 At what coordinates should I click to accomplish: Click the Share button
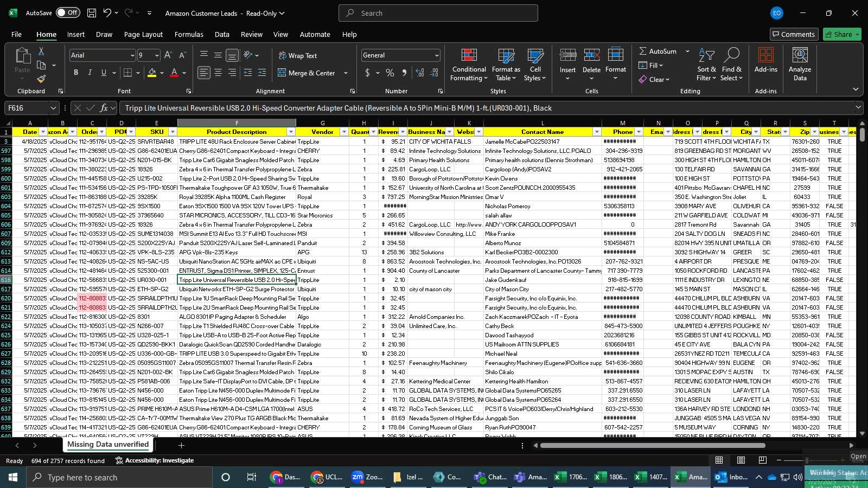click(842, 34)
